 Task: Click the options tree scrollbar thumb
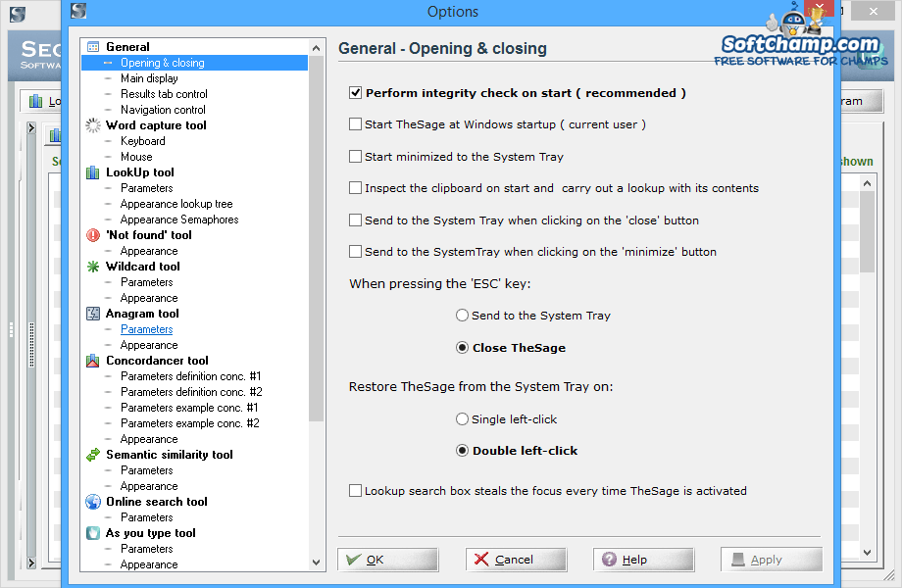316,238
